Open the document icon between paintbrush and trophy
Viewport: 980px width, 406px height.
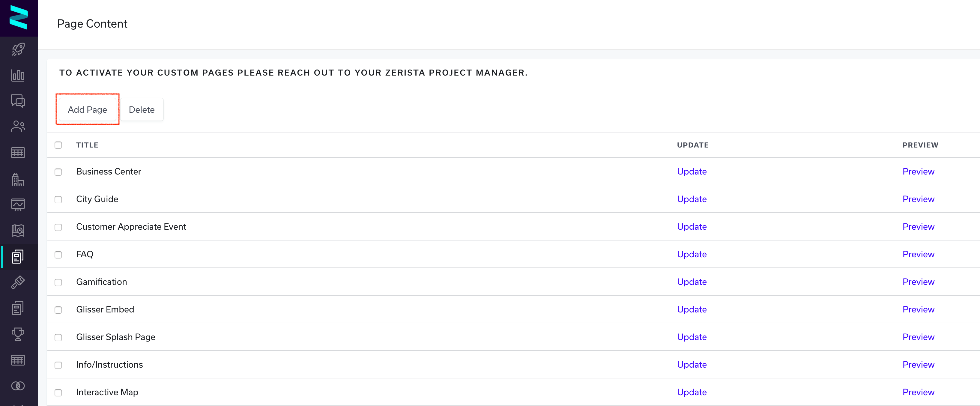(18, 308)
